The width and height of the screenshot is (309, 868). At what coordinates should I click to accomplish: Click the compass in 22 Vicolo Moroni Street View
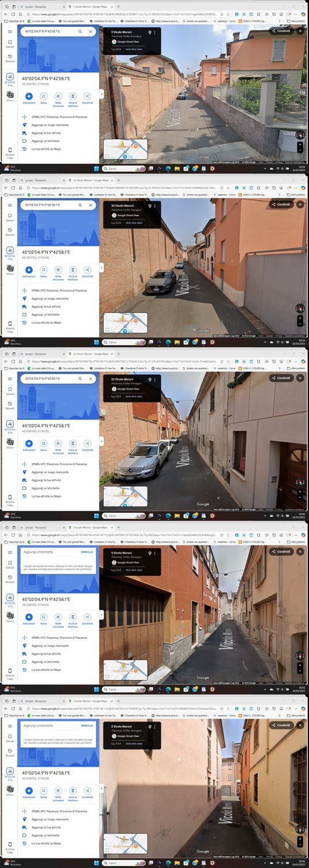click(300, 481)
